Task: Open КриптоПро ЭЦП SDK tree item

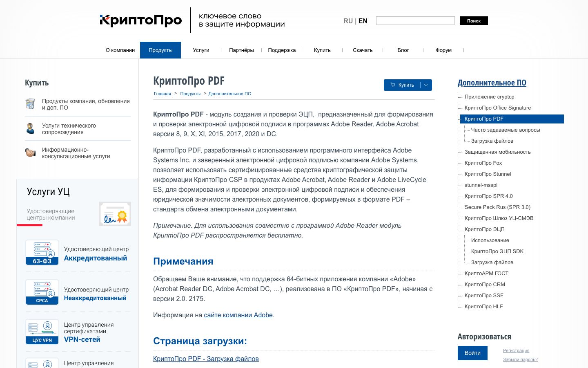Action: [x=497, y=251]
